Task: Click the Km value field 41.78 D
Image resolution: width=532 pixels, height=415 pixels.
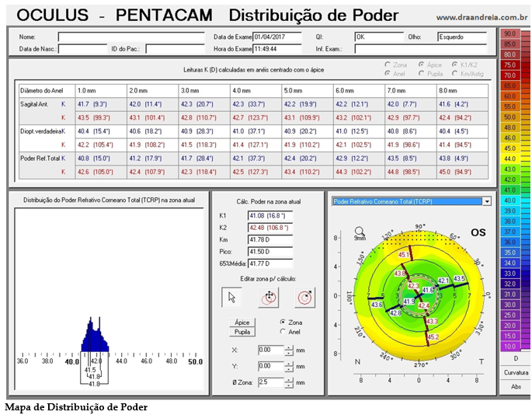Action: pyautogui.click(x=270, y=239)
